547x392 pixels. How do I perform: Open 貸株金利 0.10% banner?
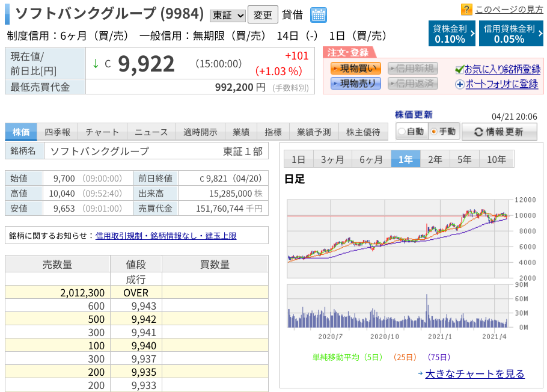[452, 34]
